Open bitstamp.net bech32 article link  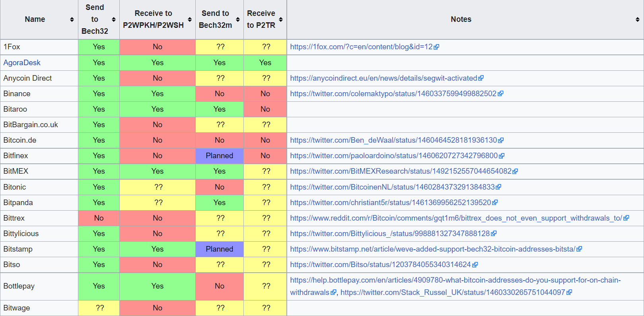433,249
